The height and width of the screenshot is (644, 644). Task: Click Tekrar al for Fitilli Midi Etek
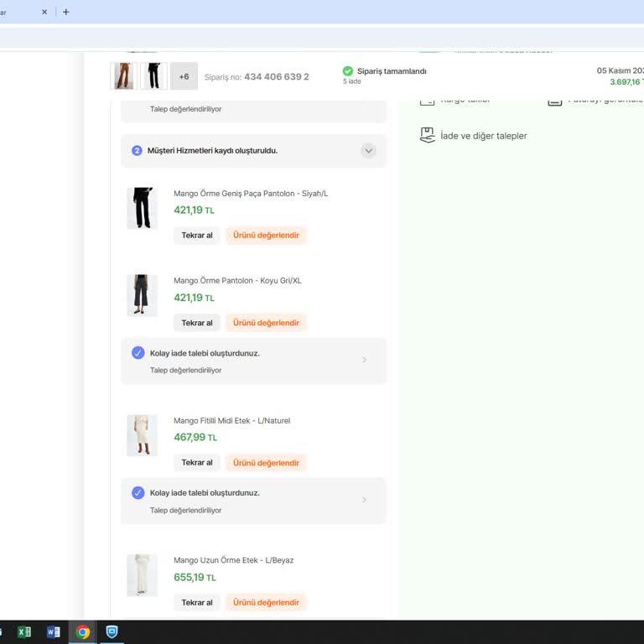click(x=197, y=463)
